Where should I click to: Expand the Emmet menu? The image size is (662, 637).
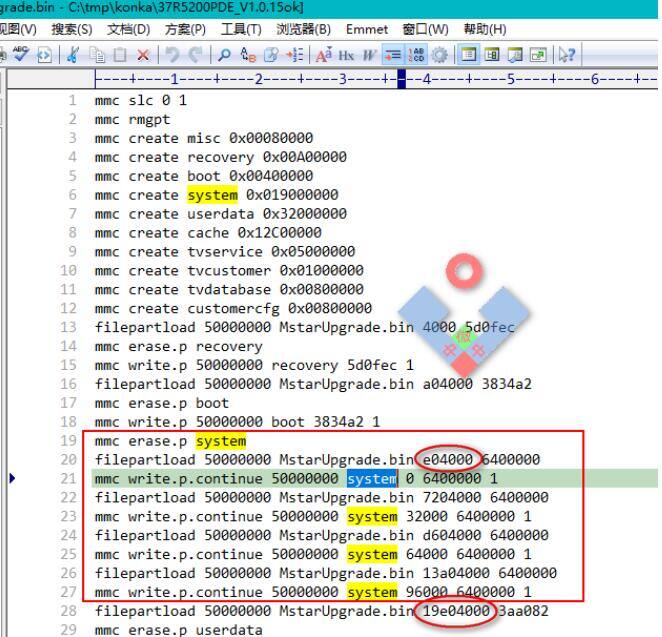(x=367, y=29)
